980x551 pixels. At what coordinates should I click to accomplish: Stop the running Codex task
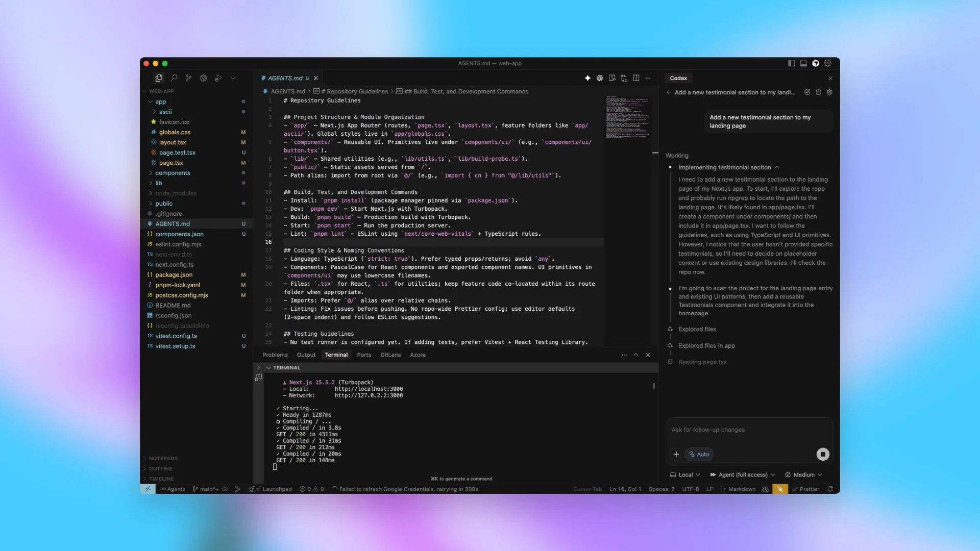pos(823,454)
